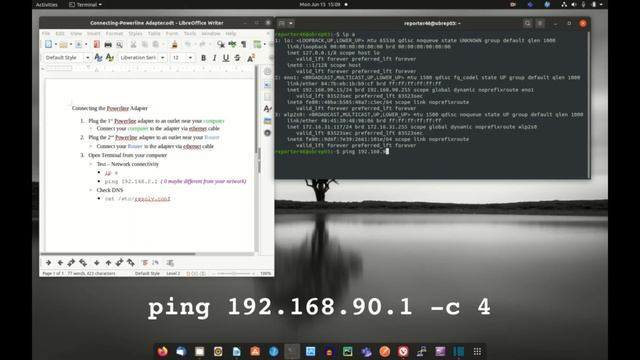Open the terminal hamburger menu
Image resolution: width=640 pixels, height=360 pixels.
point(540,23)
